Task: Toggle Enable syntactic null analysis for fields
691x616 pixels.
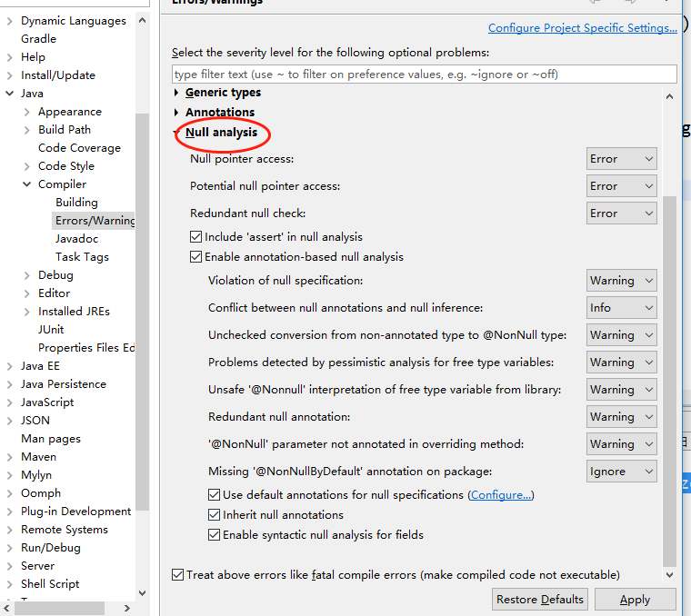Action: click(x=214, y=535)
